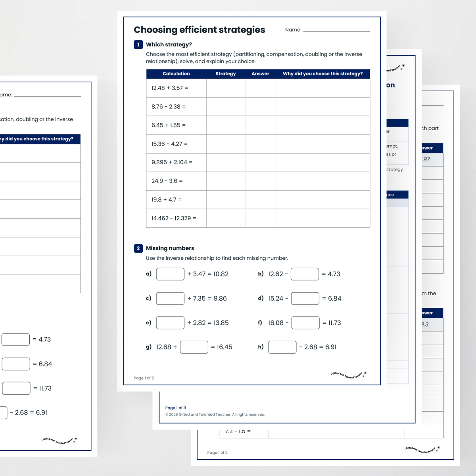
Task: Click the instruction Use the inverse relationship
Action: coord(217,258)
